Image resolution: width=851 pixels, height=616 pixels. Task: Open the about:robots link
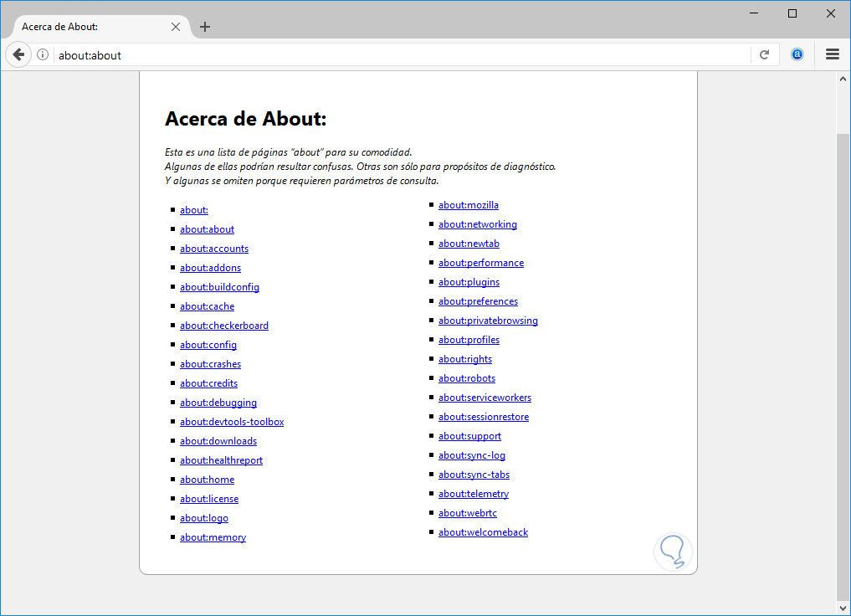tap(467, 378)
